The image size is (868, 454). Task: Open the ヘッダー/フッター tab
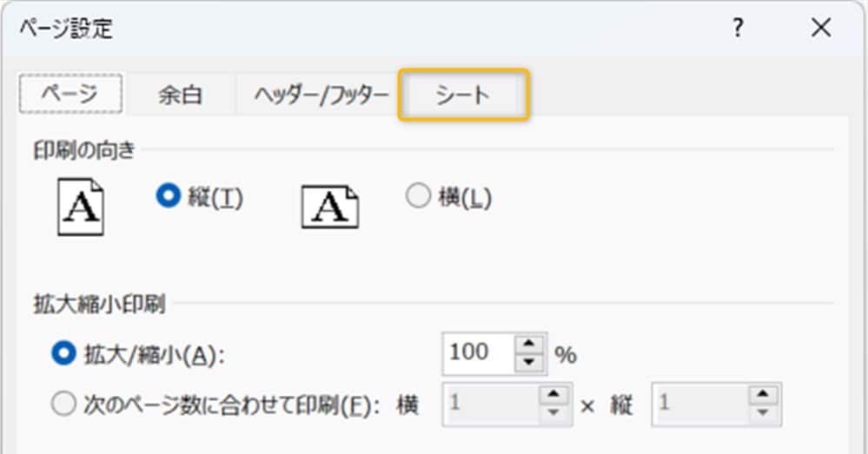321,95
